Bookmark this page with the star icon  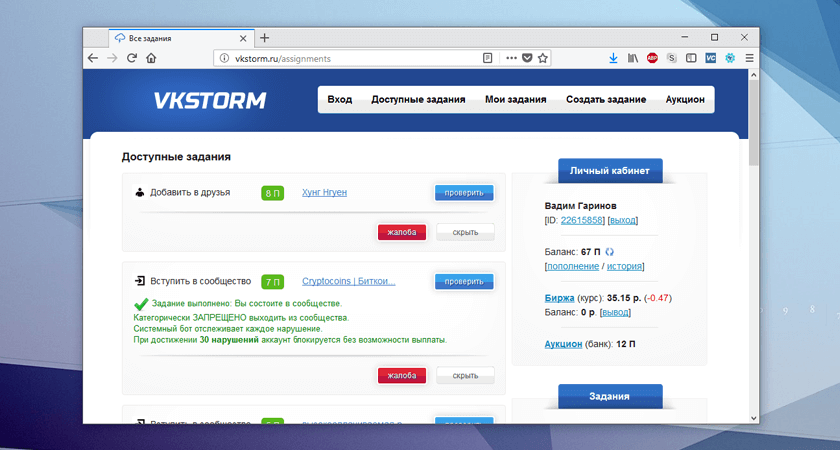pyautogui.click(x=543, y=58)
